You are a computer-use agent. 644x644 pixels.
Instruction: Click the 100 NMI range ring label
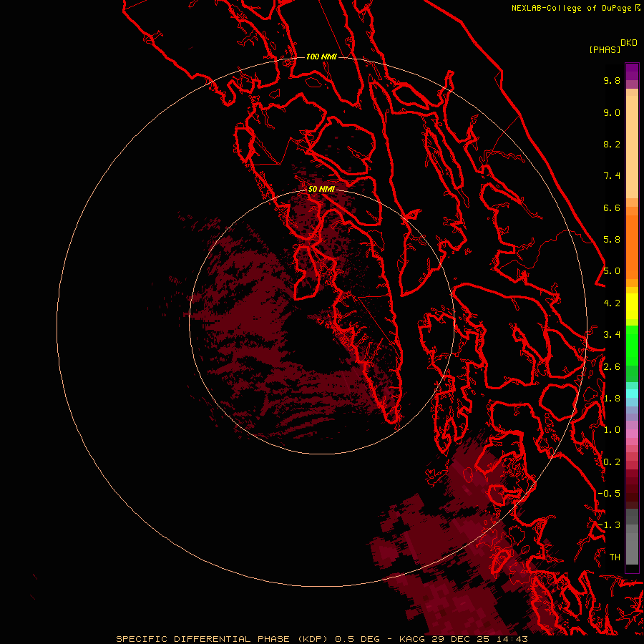point(321,57)
